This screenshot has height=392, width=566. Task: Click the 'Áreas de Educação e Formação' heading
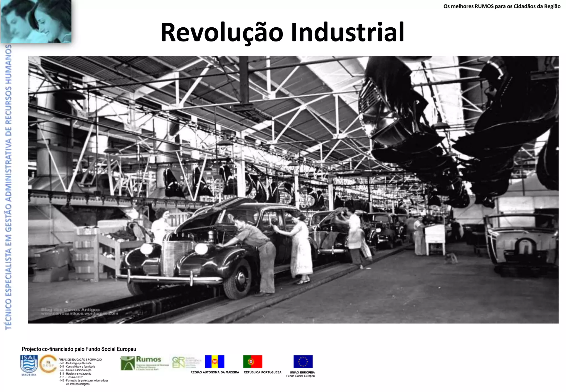[80, 360]
